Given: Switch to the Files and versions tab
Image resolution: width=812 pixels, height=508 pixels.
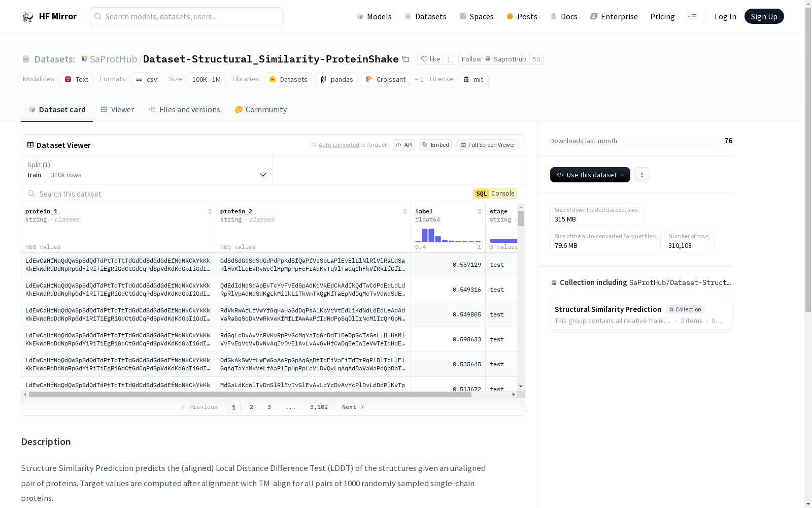Looking at the screenshot, I should (x=184, y=110).
